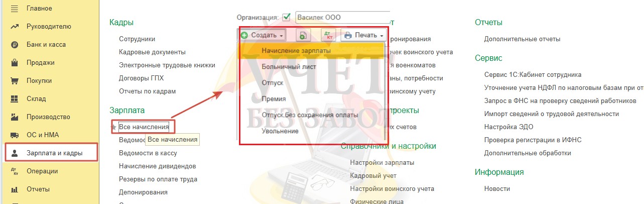This screenshot has width=644, height=204.
Task: Click the Кадры section heading
Action: coord(121,22)
